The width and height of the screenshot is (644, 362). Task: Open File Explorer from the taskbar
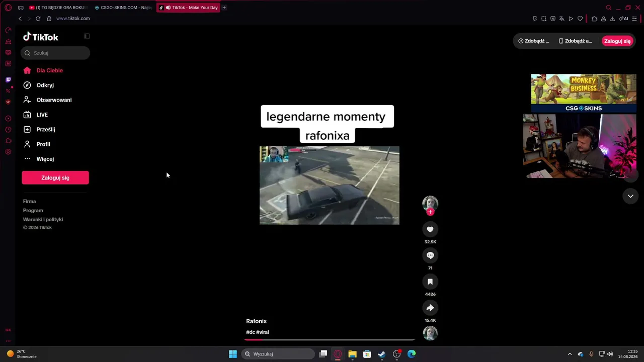tap(352, 354)
